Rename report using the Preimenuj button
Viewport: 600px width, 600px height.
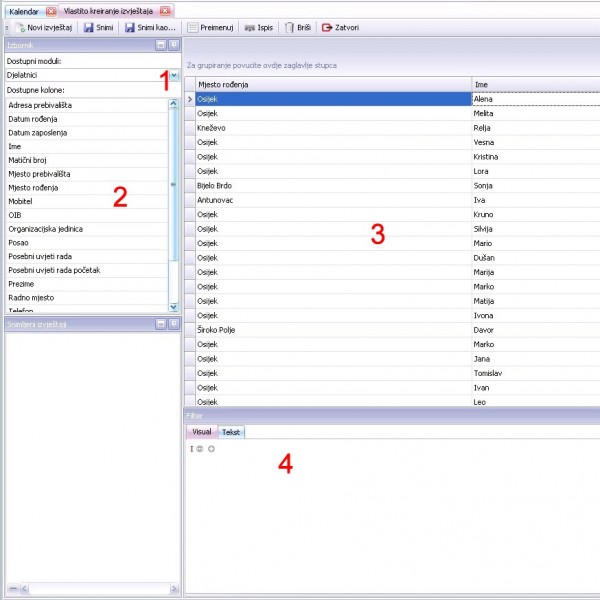tap(210, 28)
